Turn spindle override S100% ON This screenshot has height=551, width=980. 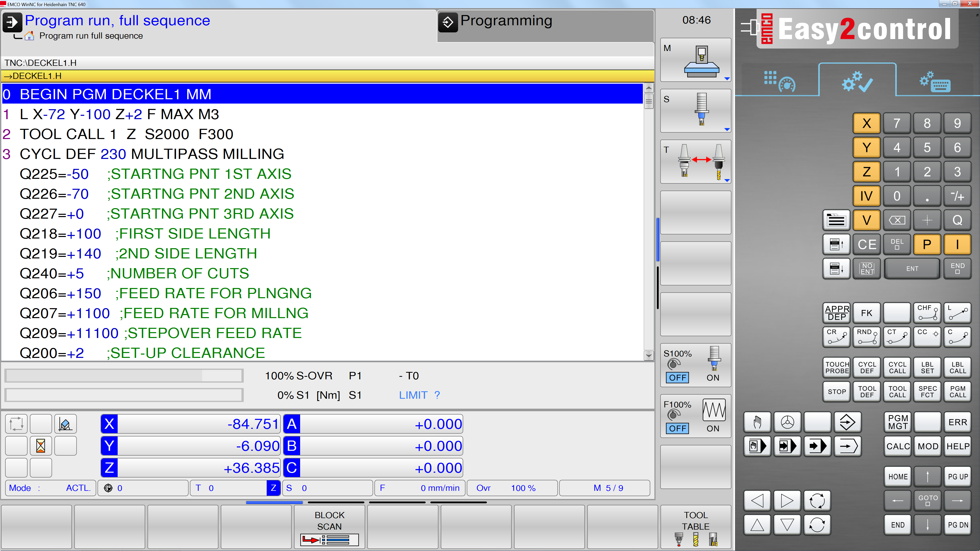coord(713,378)
